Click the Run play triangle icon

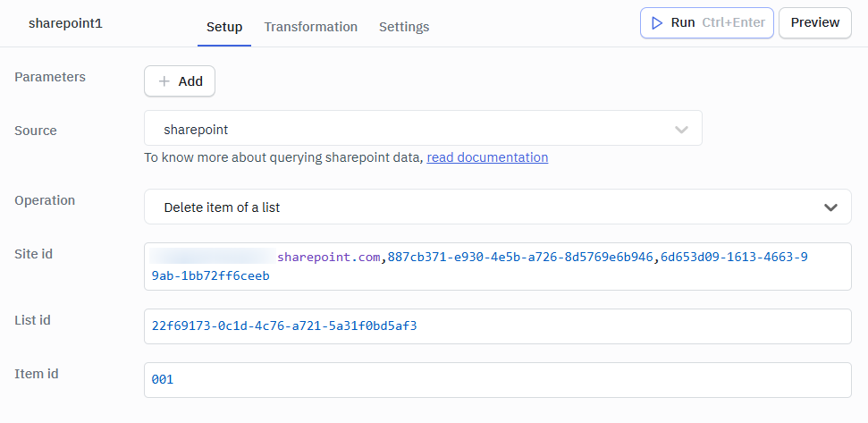[657, 22]
